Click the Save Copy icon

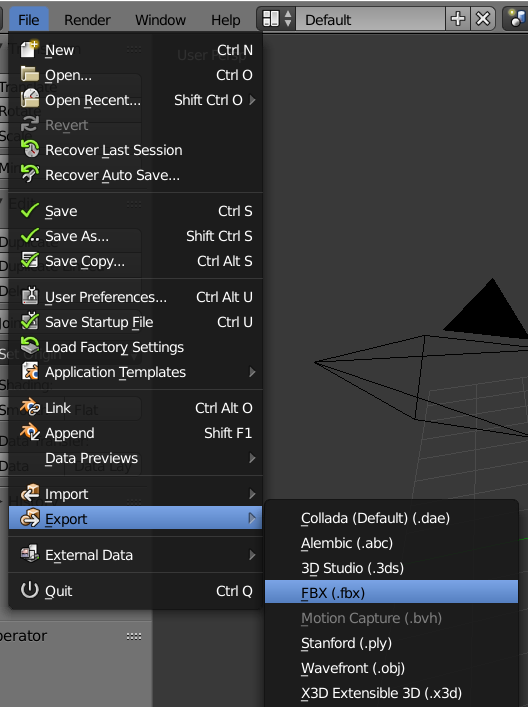[x=30, y=261]
